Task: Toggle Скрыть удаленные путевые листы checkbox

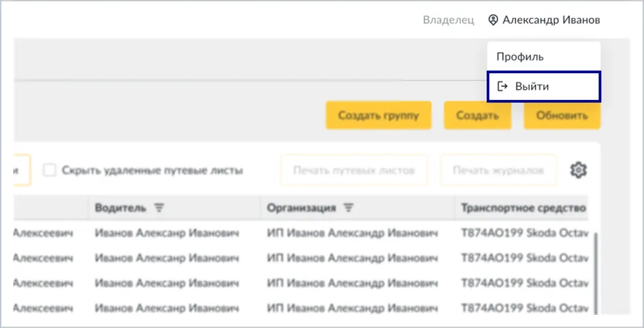Action: click(50, 170)
